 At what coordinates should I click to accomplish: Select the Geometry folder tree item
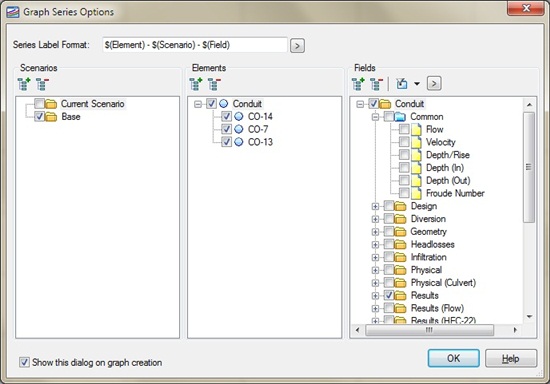click(428, 231)
